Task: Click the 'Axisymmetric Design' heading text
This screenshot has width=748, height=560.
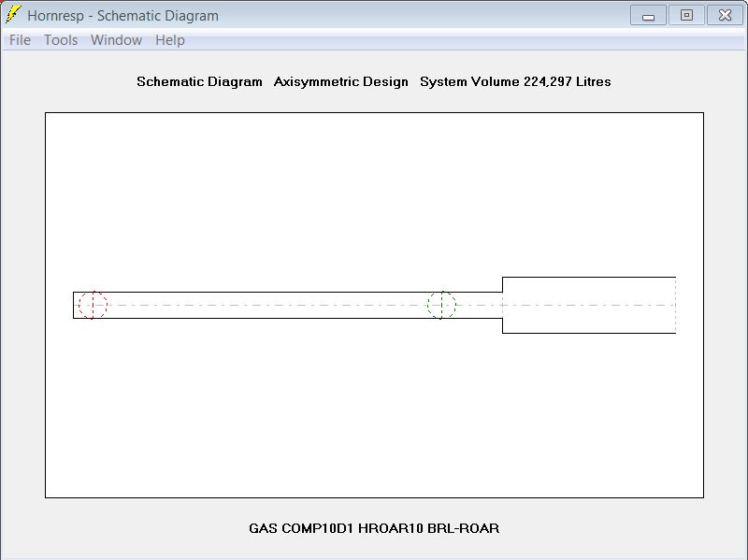Action: click(x=341, y=81)
